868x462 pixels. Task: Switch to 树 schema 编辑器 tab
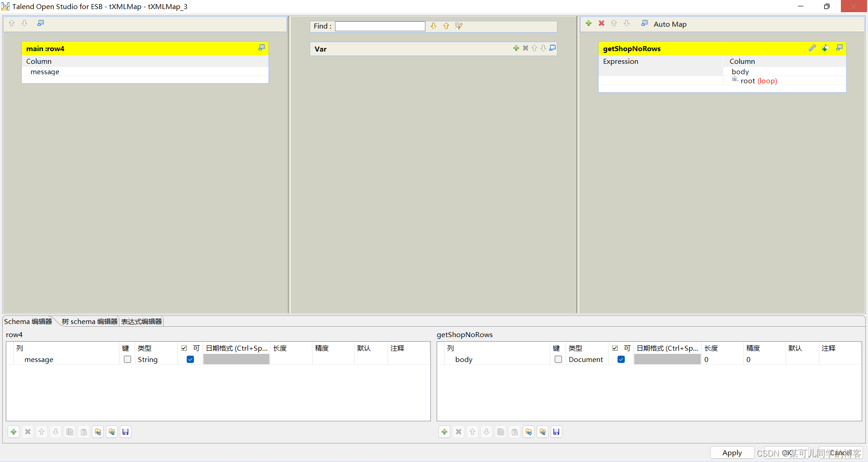pyautogui.click(x=90, y=321)
